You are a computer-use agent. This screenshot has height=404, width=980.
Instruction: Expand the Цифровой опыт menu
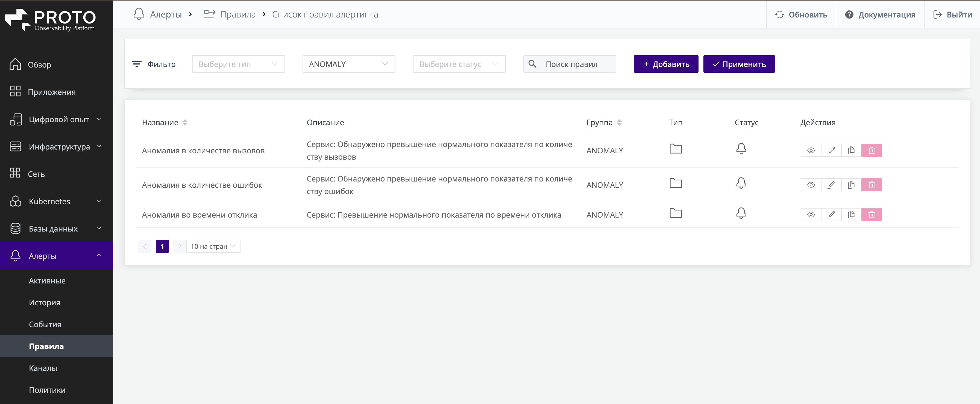(56, 119)
